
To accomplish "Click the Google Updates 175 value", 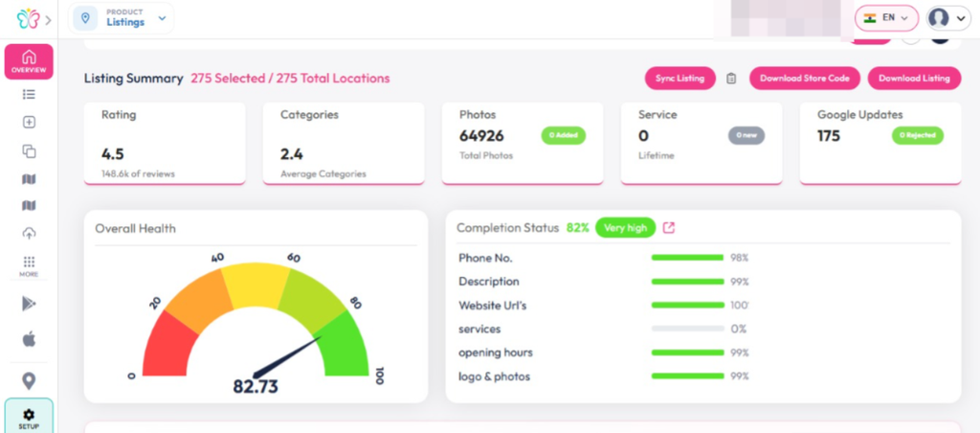I will pyautogui.click(x=829, y=136).
